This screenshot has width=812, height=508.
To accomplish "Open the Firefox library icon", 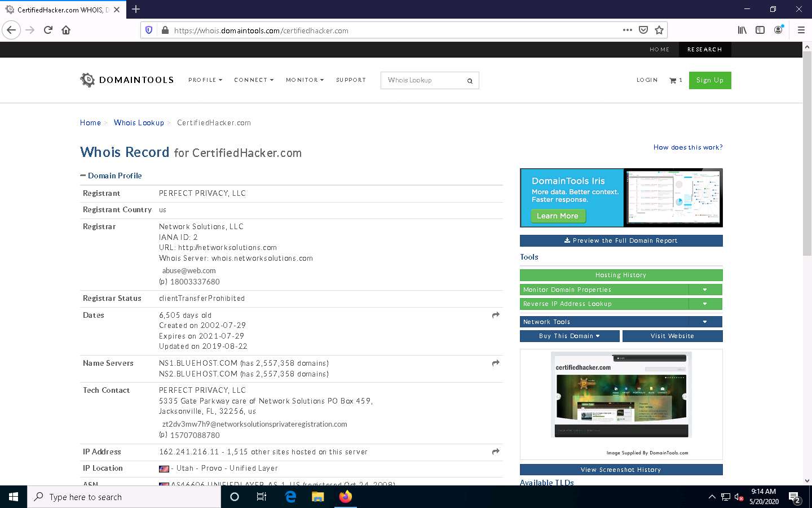I will click(742, 30).
